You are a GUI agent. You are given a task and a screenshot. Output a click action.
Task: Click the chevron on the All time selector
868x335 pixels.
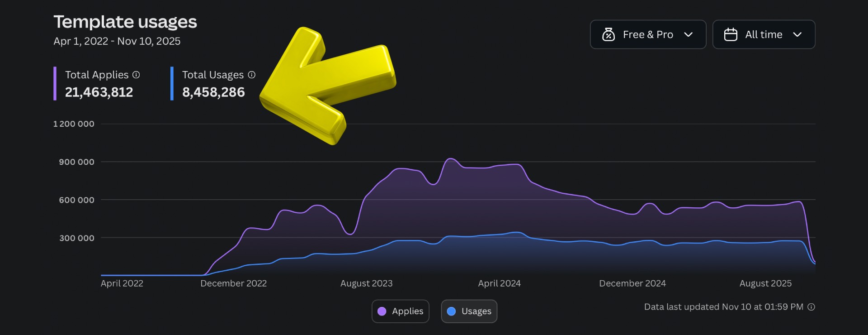click(x=797, y=34)
